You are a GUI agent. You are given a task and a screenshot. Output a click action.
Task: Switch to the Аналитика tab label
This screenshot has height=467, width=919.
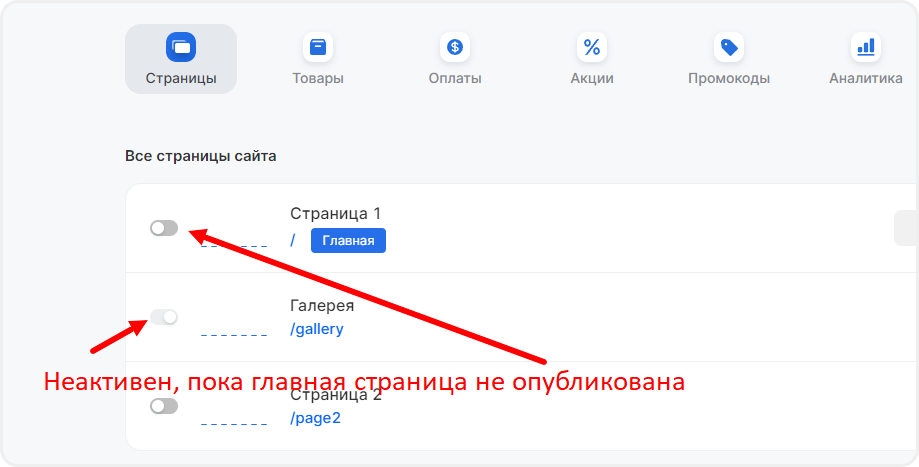866,79
